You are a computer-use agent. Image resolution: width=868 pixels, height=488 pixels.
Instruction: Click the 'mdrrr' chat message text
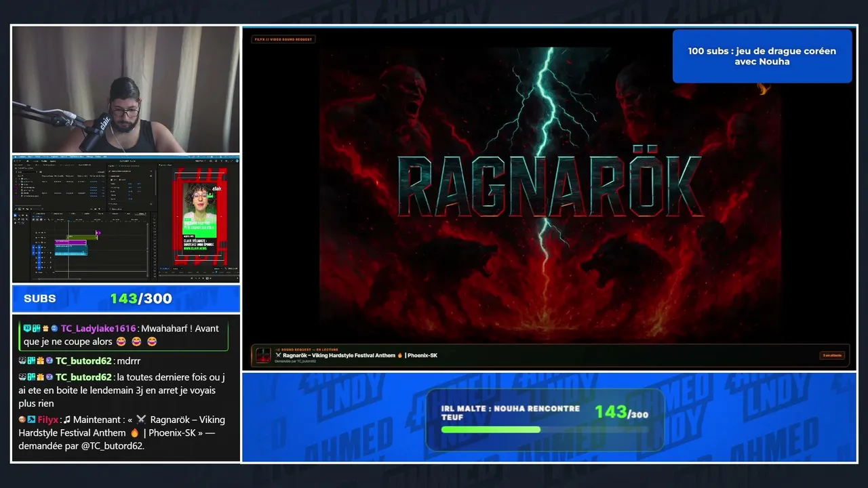click(128, 361)
